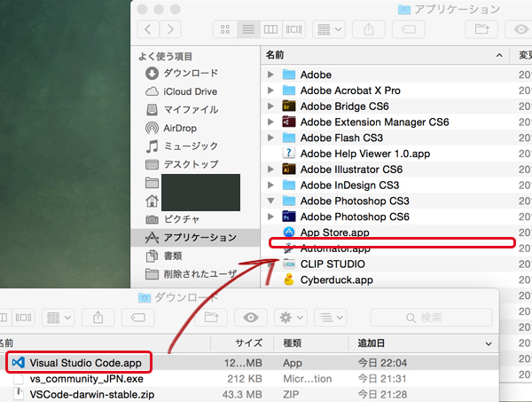Image resolution: width=532 pixels, height=402 pixels.
Task: Select App Store.app icon
Action: point(289,233)
